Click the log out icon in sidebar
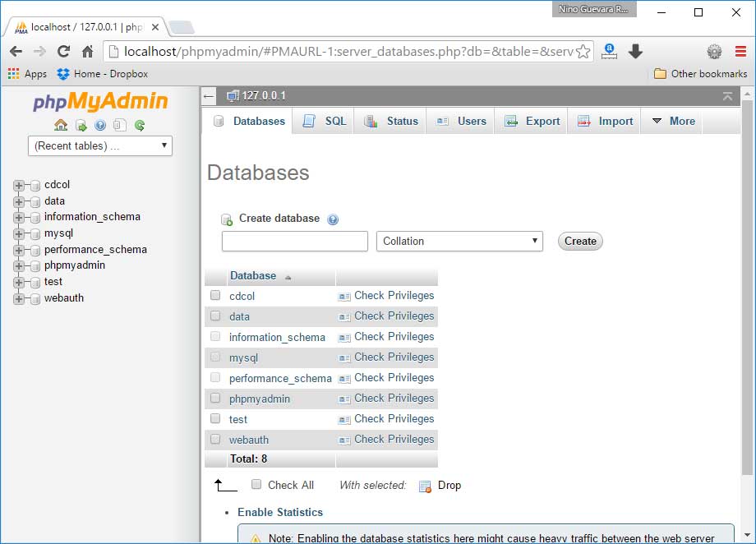 81,126
